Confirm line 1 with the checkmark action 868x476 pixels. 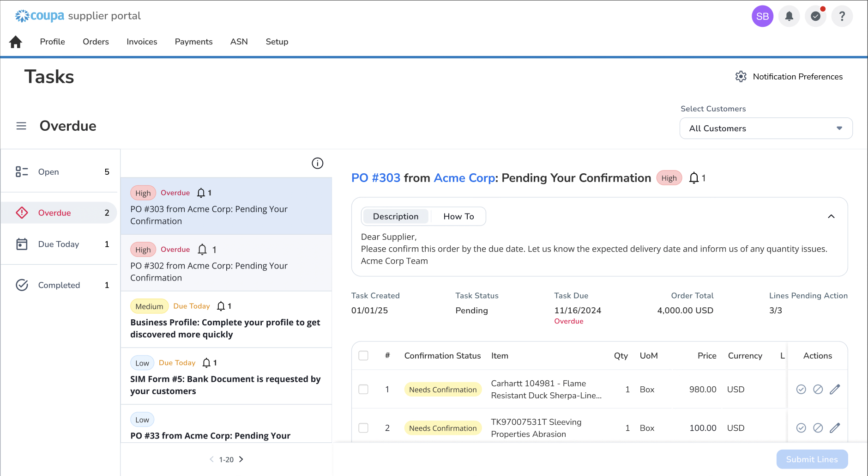point(801,390)
